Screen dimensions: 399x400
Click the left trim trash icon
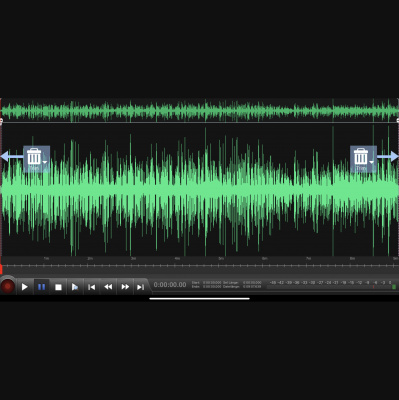coord(34,157)
